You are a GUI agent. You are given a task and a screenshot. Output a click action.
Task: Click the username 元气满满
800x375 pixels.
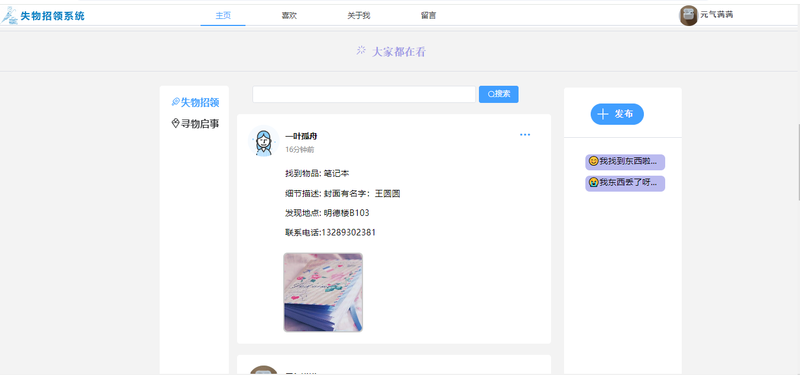(x=717, y=15)
